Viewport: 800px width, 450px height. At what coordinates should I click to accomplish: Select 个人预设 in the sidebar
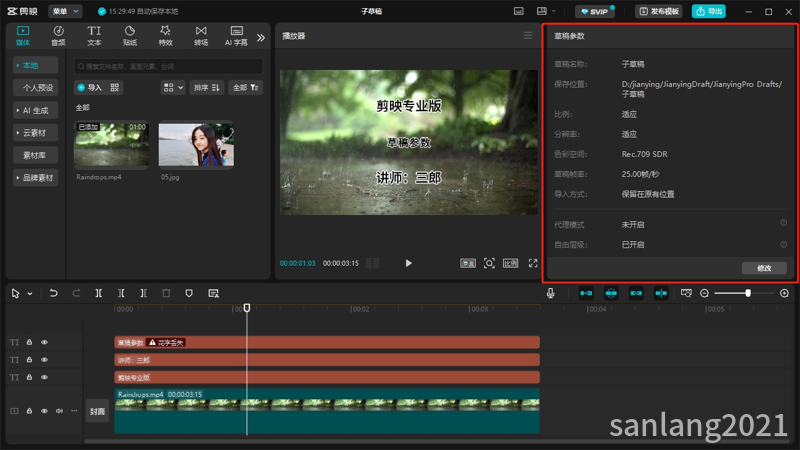(x=35, y=88)
